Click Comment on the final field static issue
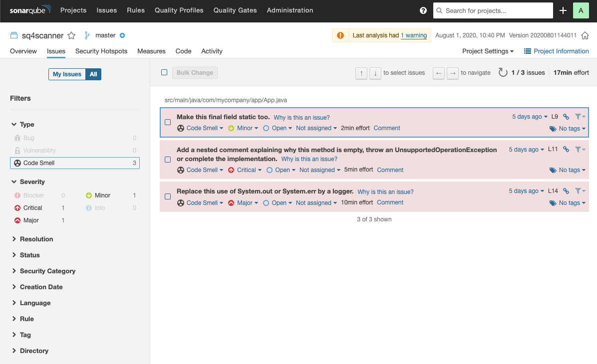 pos(387,128)
